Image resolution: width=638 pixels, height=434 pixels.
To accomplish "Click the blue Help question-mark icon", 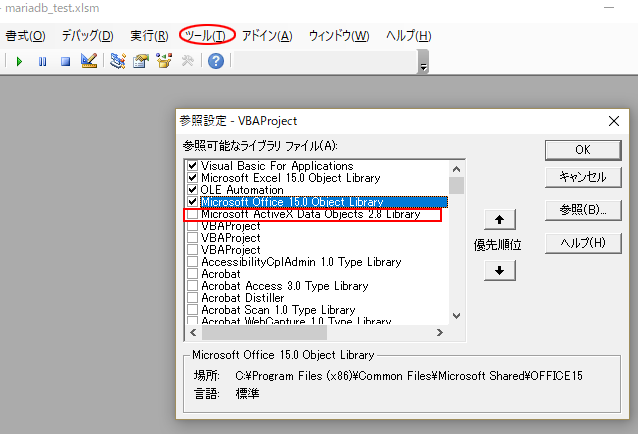I will (x=215, y=61).
